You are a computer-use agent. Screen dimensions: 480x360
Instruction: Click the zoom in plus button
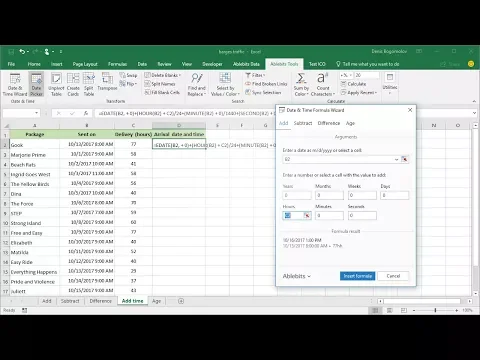tap(456, 310)
